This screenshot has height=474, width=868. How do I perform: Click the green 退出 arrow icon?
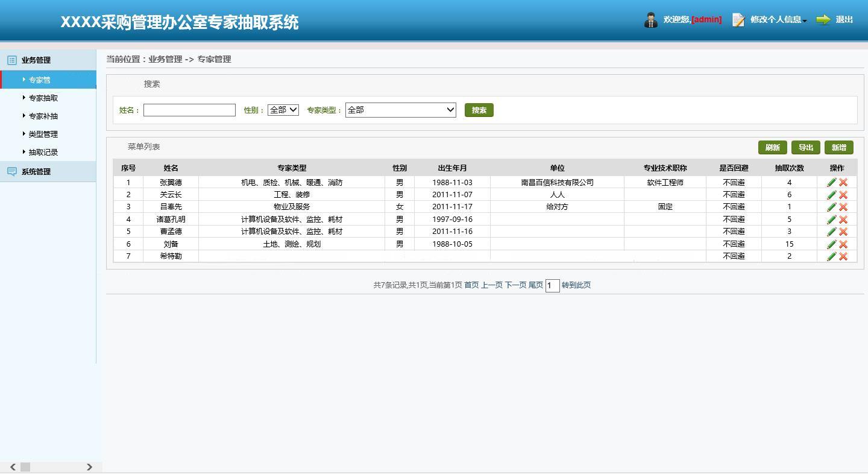(823, 20)
